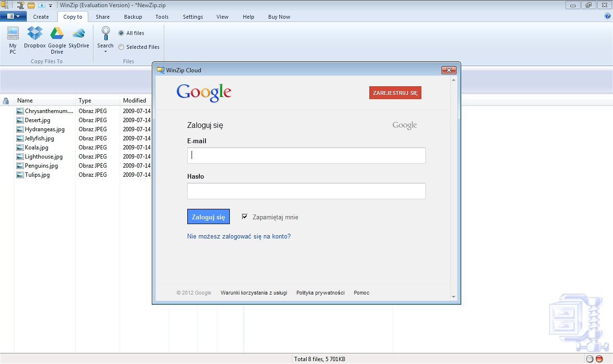The width and height of the screenshot is (613, 364).
Task: Select the Selected Files radio button
Action: (x=121, y=47)
